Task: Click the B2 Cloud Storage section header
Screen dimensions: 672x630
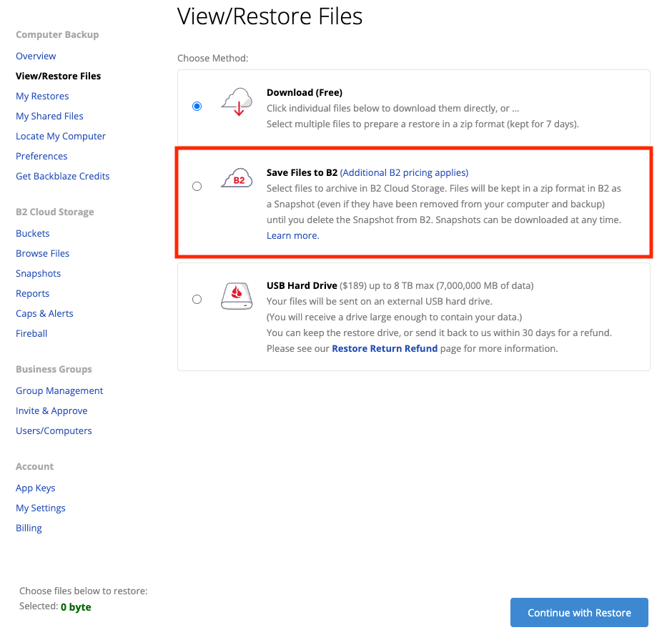Action: pos(55,212)
